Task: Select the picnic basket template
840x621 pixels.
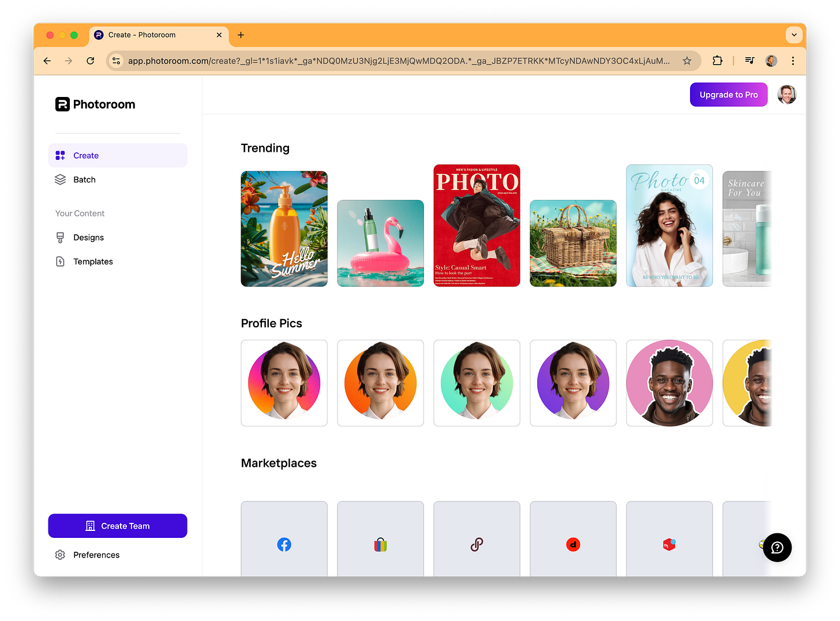Action: point(573,243)
